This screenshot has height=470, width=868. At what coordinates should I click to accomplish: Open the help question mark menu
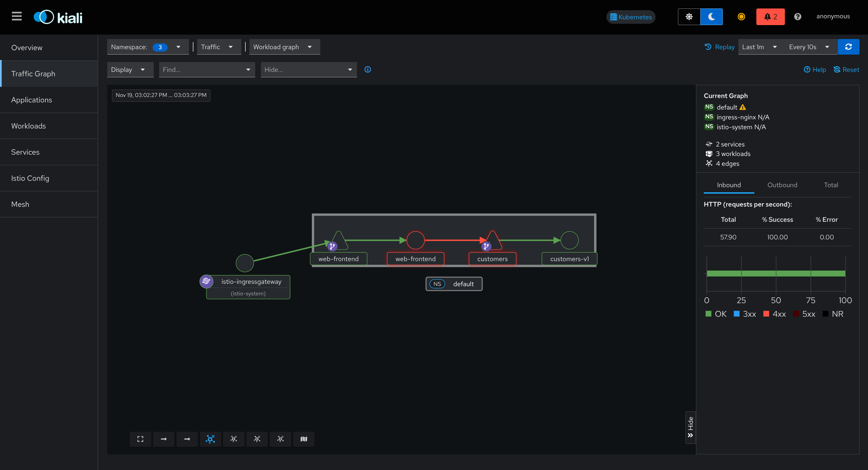point(797,17)
